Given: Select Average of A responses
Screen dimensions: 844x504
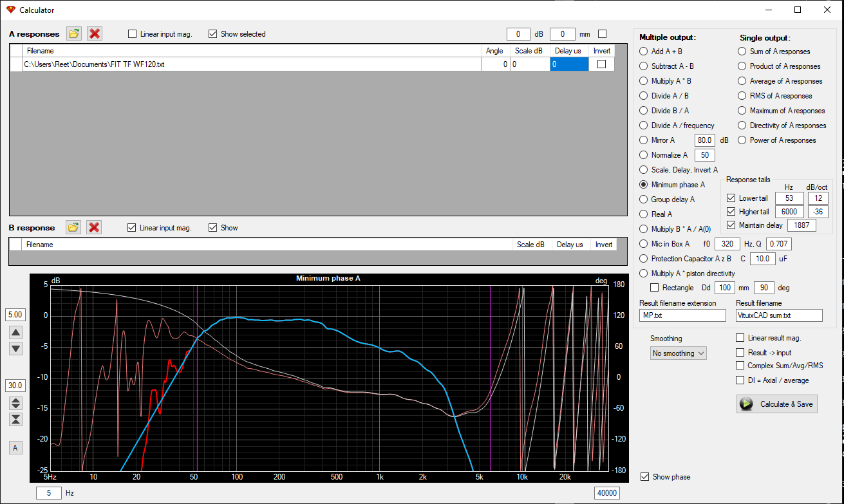Looking at the screenshot, I should [742, 81].
